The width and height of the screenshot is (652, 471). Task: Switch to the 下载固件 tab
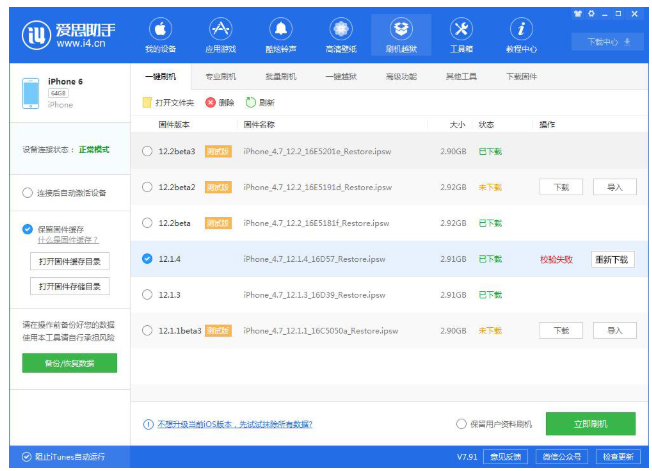[x=521, y=76]
